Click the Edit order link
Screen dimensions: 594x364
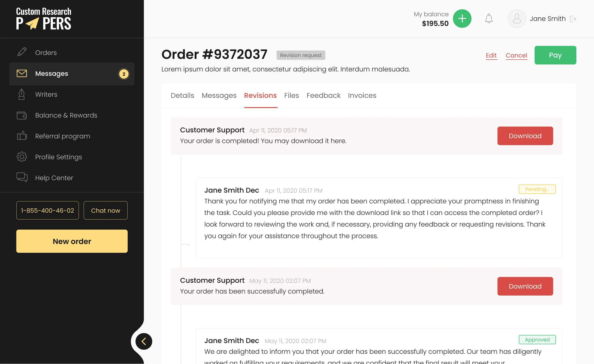tap(491, 55)
